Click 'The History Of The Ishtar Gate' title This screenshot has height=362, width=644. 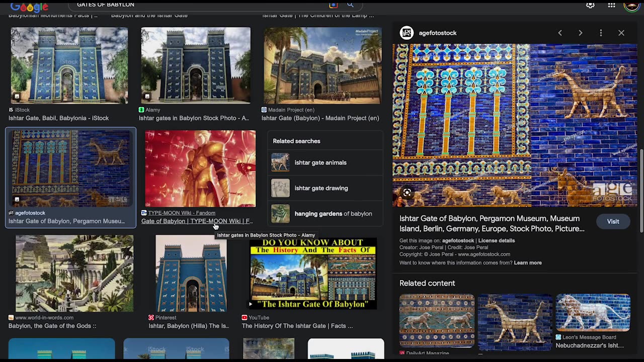coord(297,326)
